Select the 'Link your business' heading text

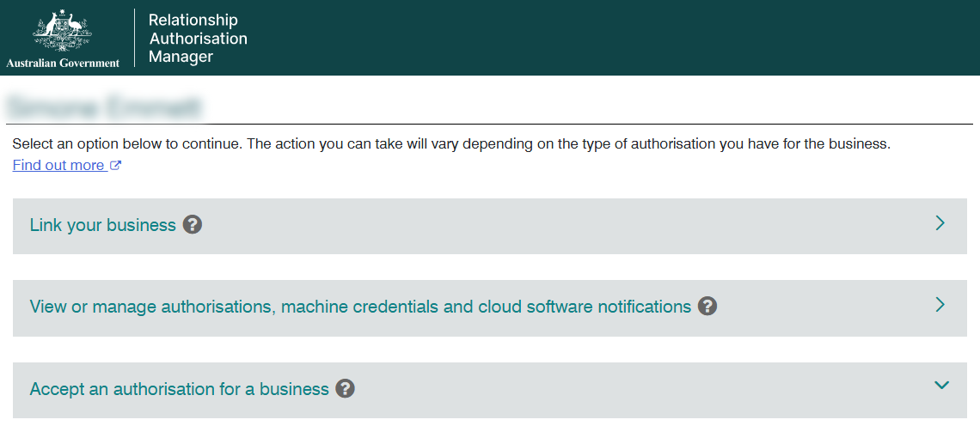102,225
